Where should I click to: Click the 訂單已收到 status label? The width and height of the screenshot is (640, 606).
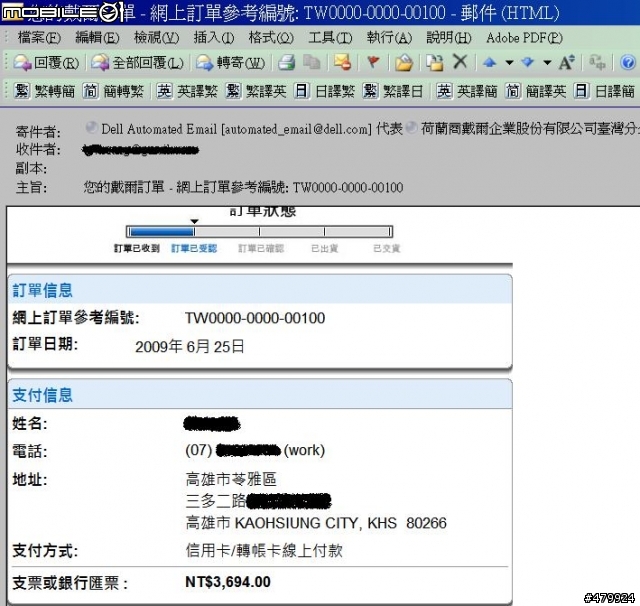(x=136, y=249)
